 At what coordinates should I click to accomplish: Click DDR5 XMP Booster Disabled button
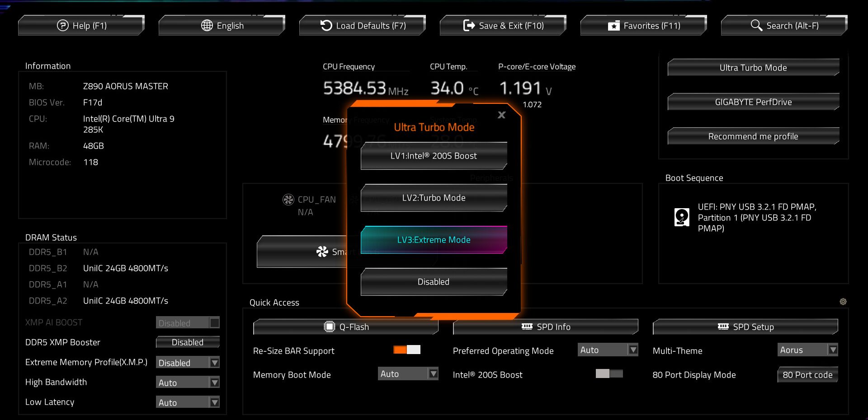tap(188, 342)
